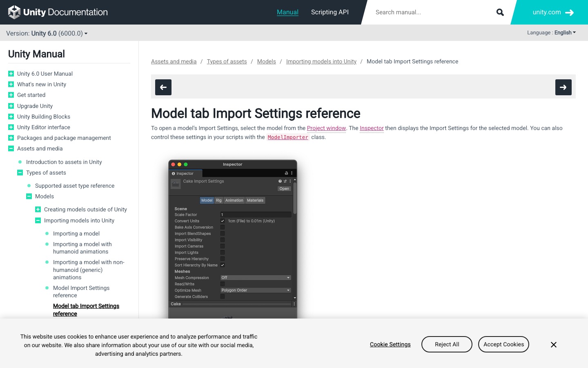The image size is (588, 368).
Task: Collapse Types of assets node
Action: (x=20, y=173)
